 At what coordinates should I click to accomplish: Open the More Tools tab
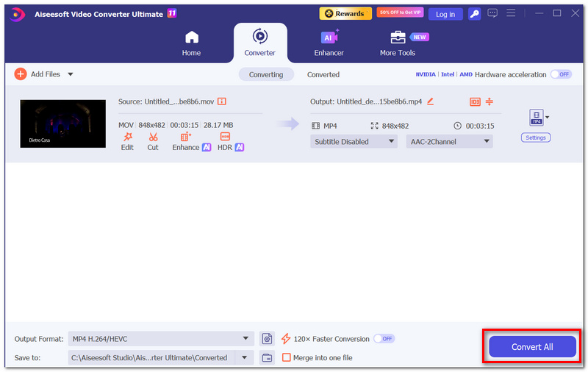tap(398, 43)
